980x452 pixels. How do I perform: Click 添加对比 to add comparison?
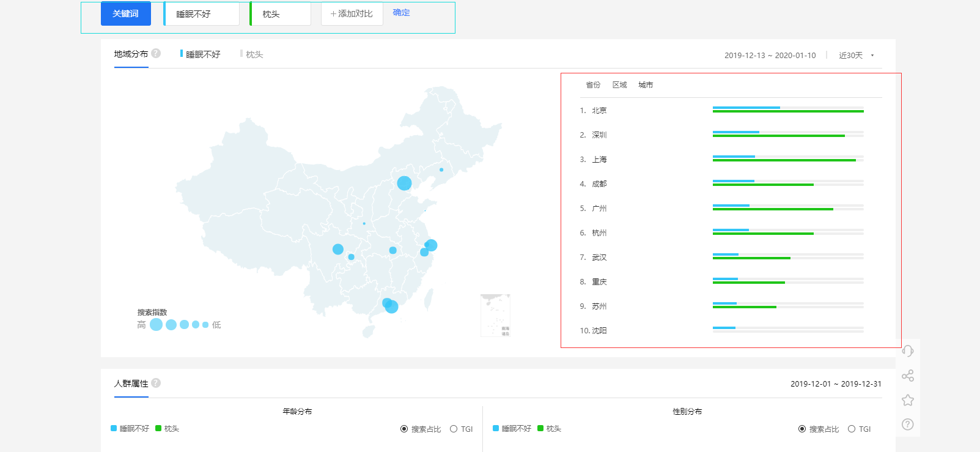click(352, 13)
